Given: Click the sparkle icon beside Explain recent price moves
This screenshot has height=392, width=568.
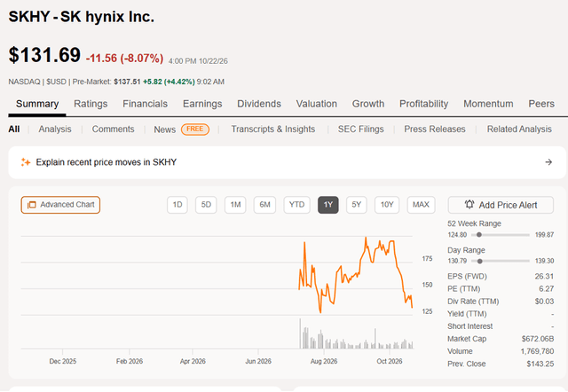Looking at the screenshot, I should click(x=26, y=162).
